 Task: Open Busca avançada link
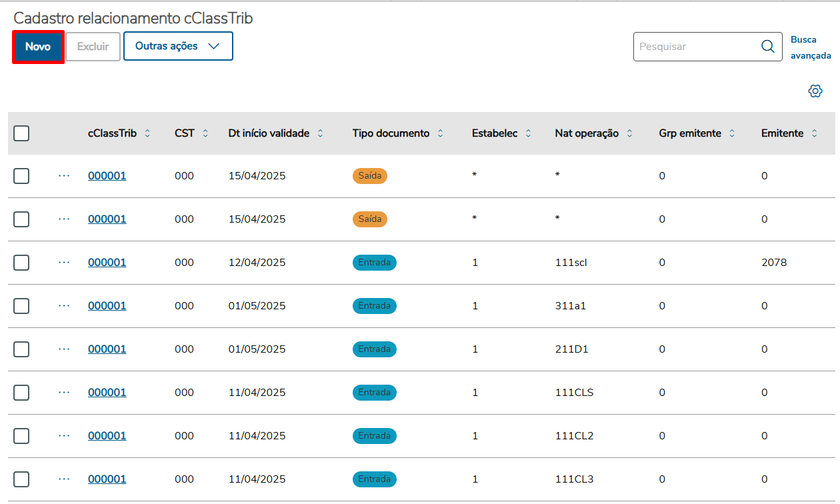(810, 47)
